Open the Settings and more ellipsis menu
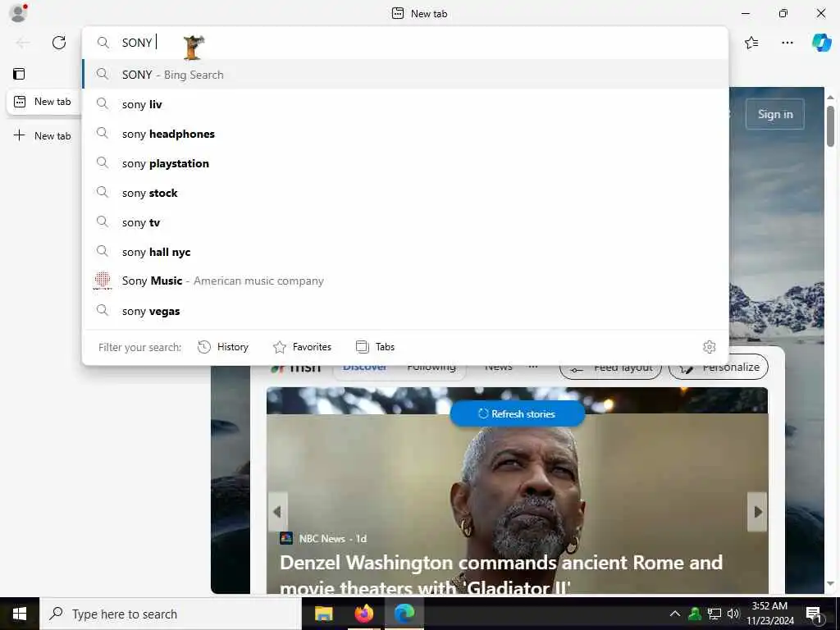 click(x=787, y=43)
